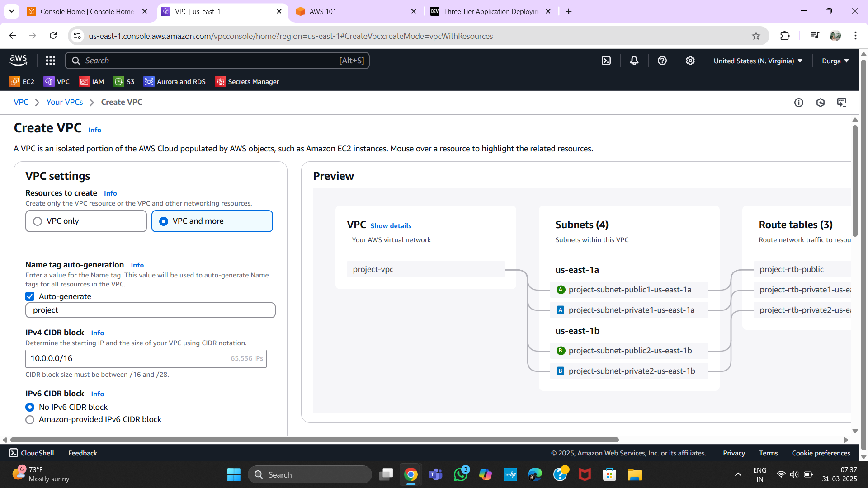Screen dimensions: 868x488
Task: Select No IPv6 CIDR block
Action: point(30,407)
